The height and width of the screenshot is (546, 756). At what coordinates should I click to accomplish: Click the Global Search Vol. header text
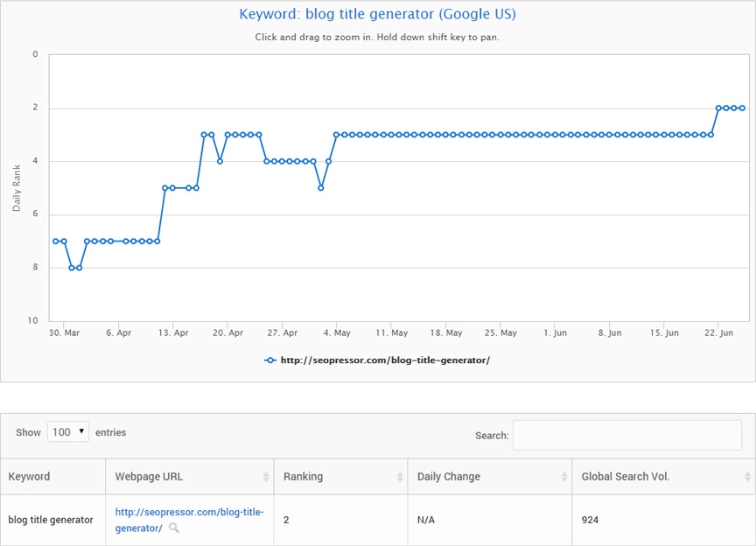(626, 477)
